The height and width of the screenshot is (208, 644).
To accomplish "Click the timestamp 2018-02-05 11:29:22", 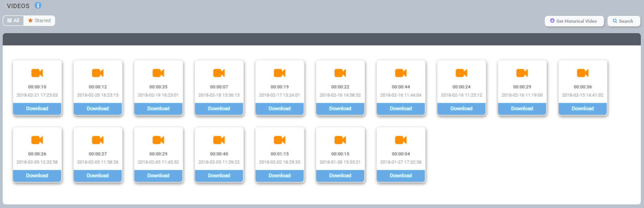I will click(x=219, y=162).
